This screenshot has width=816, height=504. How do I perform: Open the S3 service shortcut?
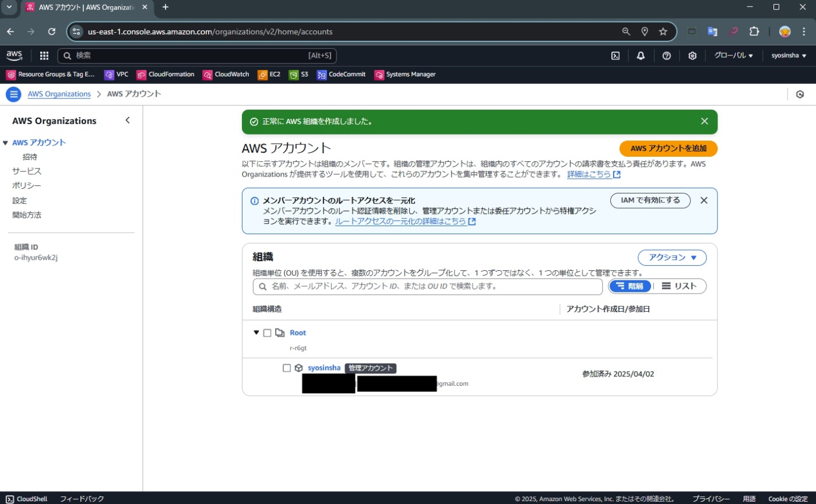click(299, 75)
